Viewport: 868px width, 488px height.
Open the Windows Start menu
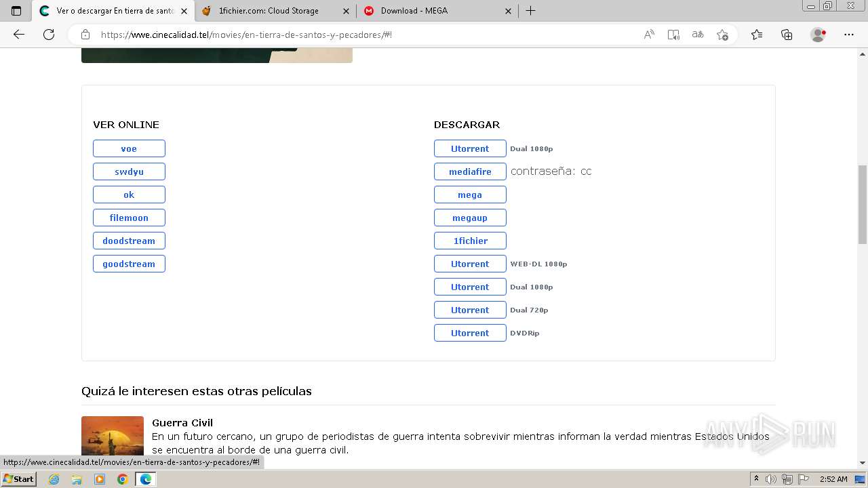(18, 479)
